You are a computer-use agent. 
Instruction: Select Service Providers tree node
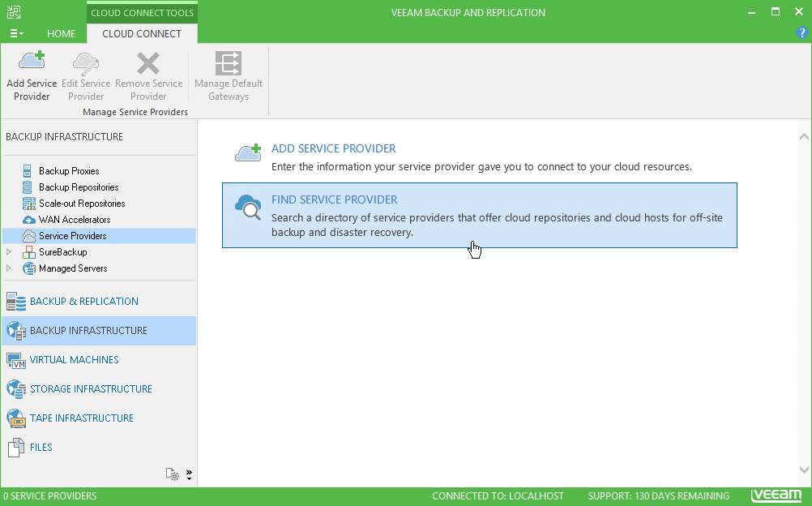[x=72, y=236]
